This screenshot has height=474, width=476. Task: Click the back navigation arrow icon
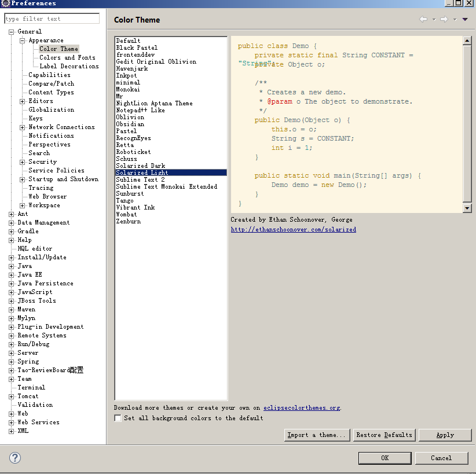[423, 19]
